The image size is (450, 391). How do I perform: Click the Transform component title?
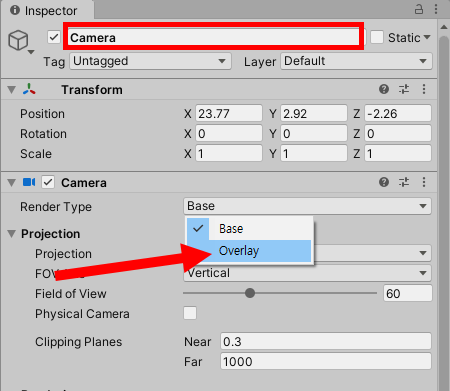coord(92,90)
